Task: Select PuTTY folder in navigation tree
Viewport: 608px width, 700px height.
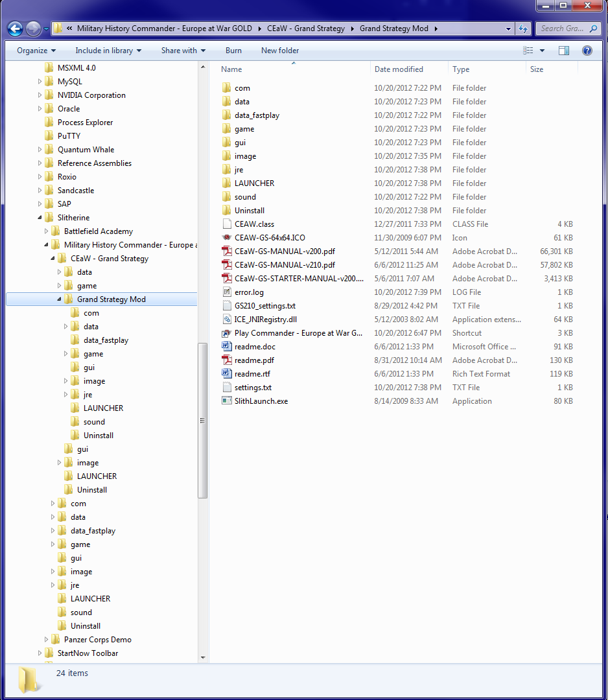Action: (x=69, y=135)
